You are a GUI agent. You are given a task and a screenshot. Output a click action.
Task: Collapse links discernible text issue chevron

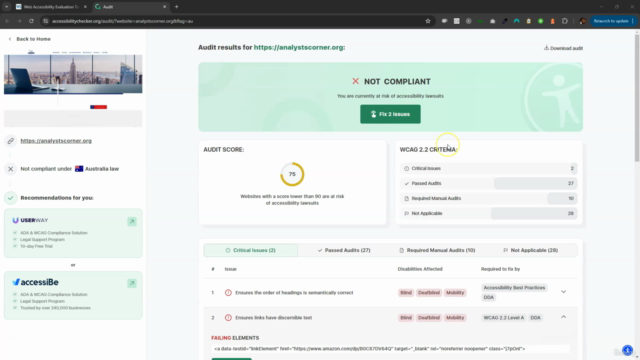coord(563,317)
